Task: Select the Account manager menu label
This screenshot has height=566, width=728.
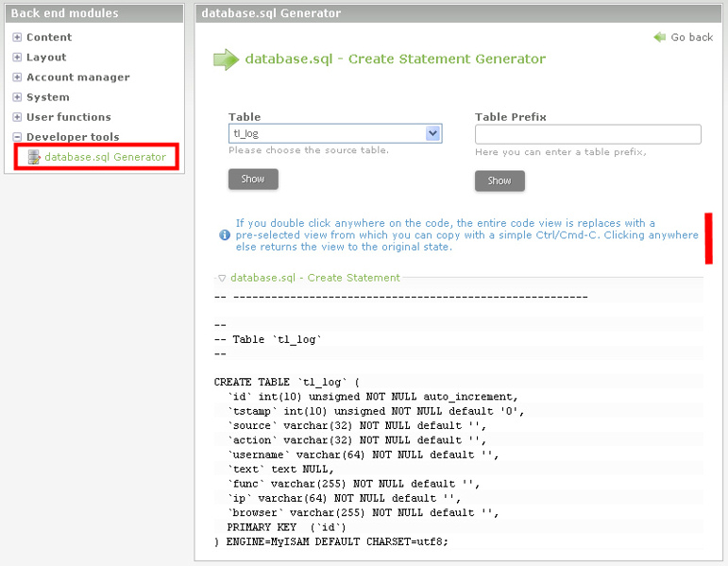Action: pyautogui.click(x=77, y=77)
